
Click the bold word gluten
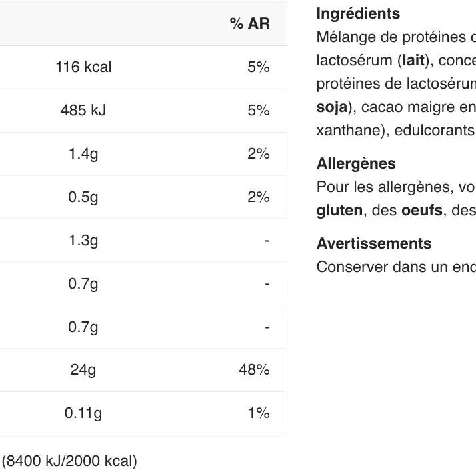(x=339, y=211)
